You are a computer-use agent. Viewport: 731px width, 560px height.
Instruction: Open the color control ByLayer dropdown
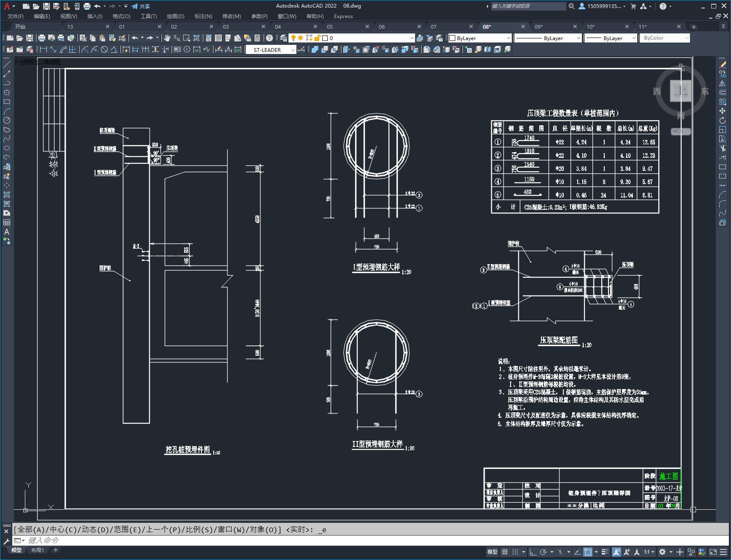[x=480, y=38]
